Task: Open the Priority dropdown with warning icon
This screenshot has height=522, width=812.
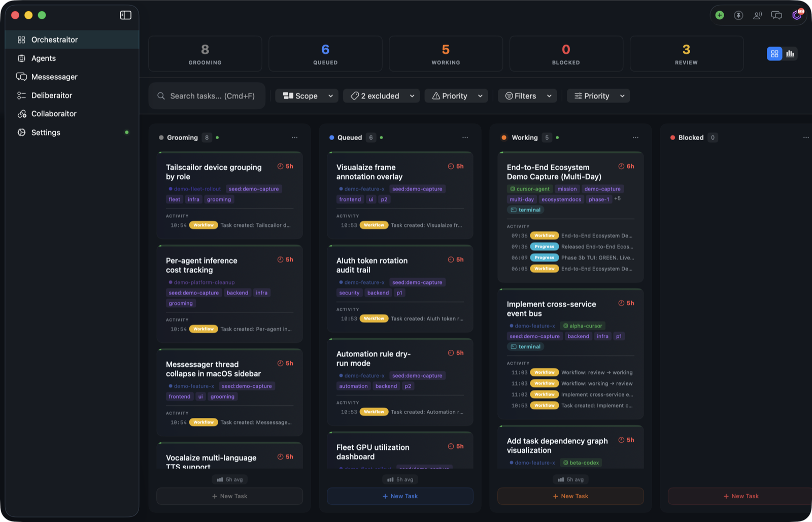Action: (x=456, y=96)
